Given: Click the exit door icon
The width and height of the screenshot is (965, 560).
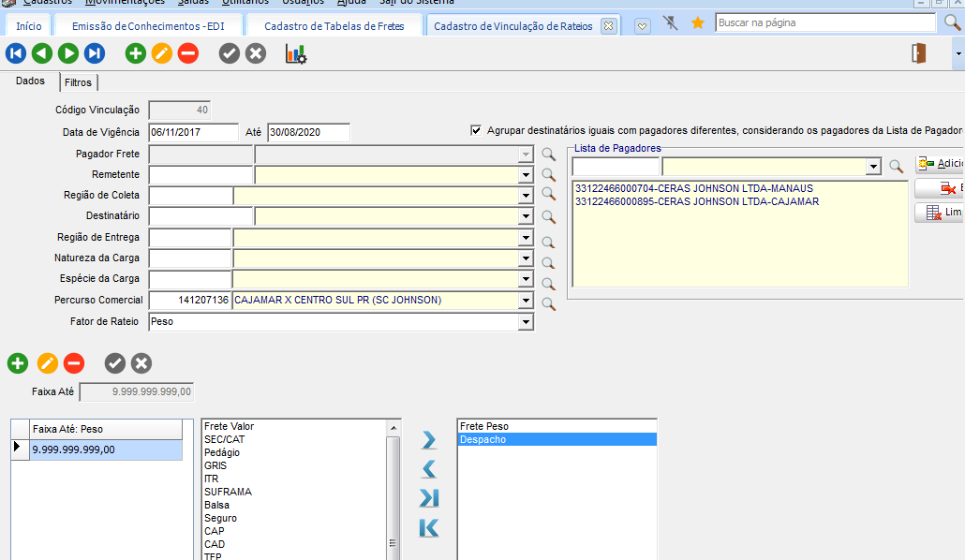Looking at the screenshot, I should pyautogui.click(x=918, y=54).
